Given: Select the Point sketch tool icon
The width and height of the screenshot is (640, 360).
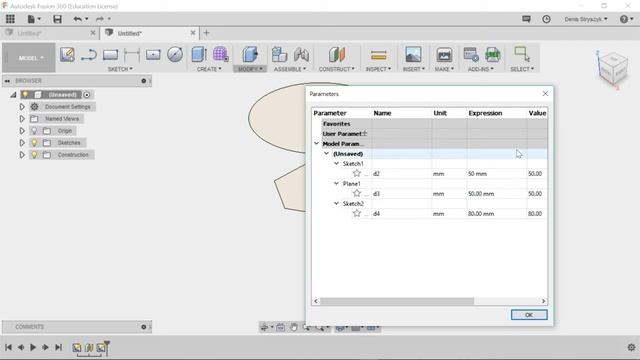Looking at the screenshot, I should click(153, 55).
